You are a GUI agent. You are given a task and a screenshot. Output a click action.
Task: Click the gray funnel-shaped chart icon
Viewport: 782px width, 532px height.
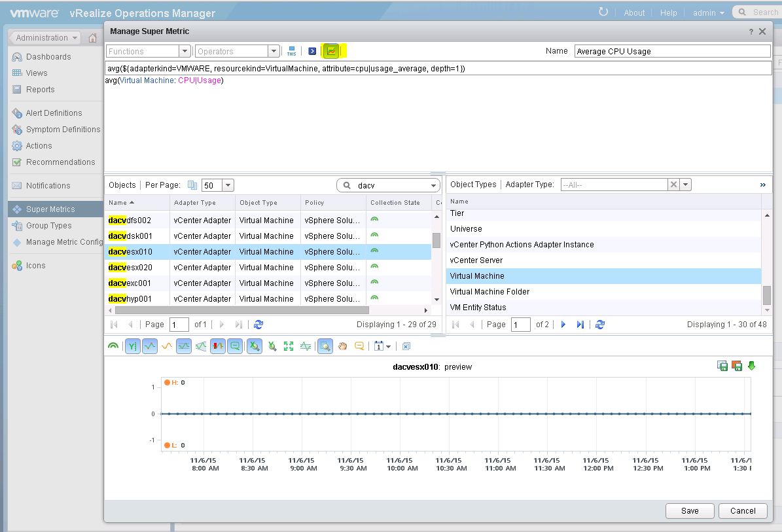pyautogui.click(x=201, y=346)
